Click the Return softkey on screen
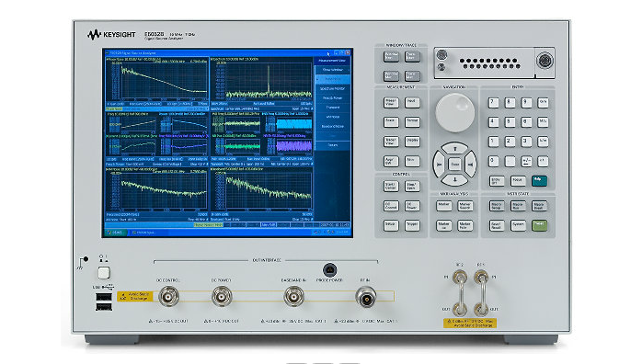The width and height of the screenshot is (642, 364). coord(332,145)
